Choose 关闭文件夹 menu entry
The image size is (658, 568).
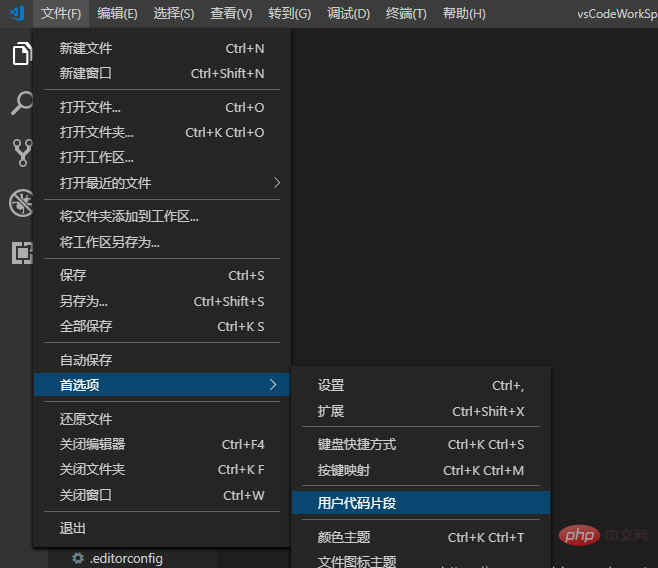click(162, 469)
